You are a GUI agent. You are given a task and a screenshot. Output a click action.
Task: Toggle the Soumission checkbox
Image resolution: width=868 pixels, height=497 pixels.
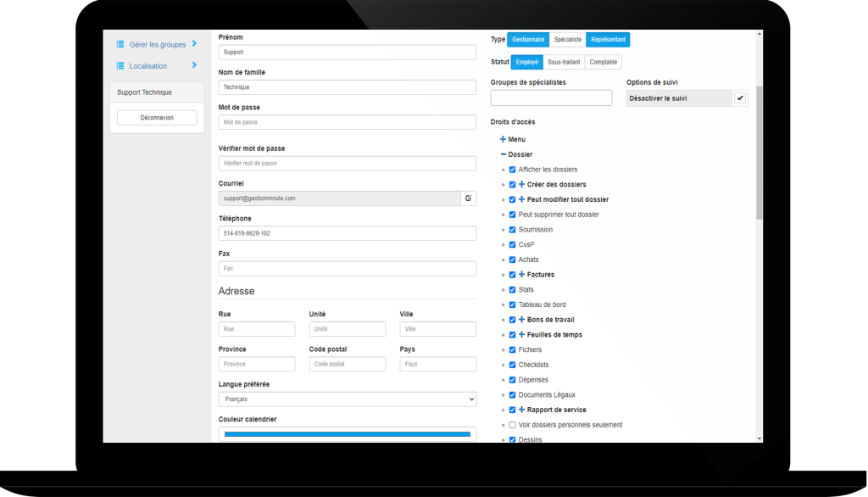(512, 229)
